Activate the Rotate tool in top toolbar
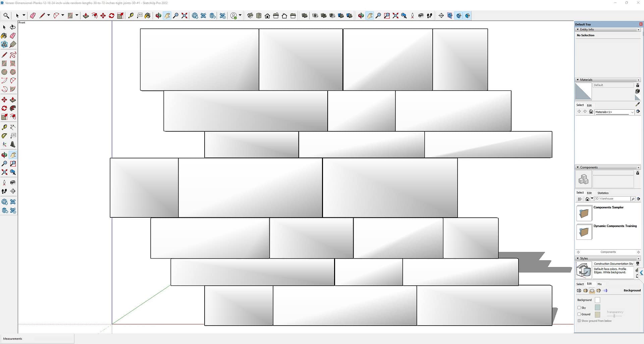Screen dimensions: 644x344 click(x=112, y=16)
